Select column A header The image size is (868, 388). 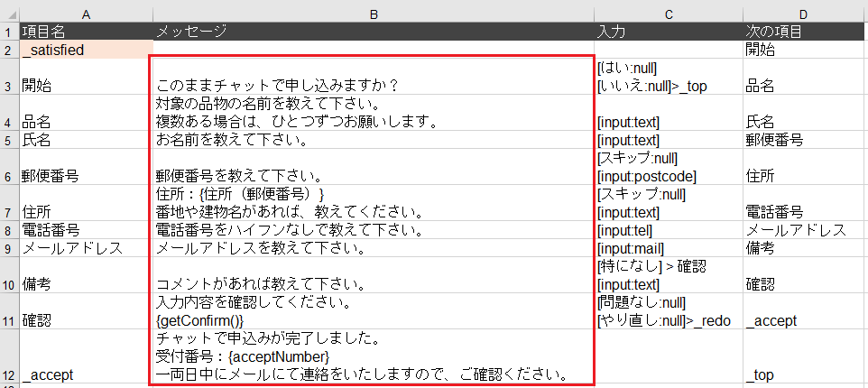[86, 14]
